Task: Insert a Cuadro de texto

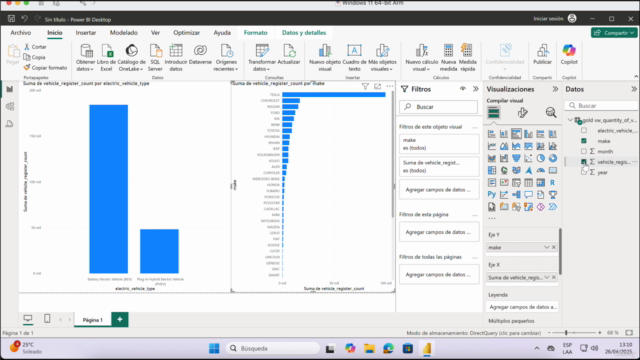Action: pyautogui.click(x=354, y=58)
